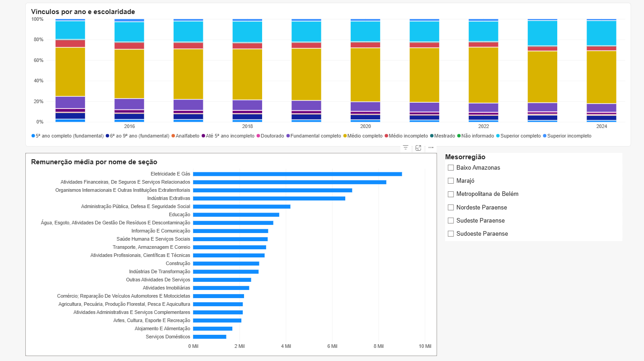
Task: Select the Analfabeto legend entry
Action: click(x=185, y=136)
